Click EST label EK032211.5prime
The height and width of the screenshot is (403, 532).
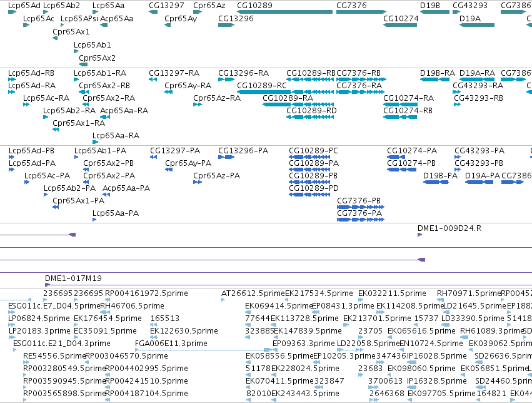tap(392, 293)
